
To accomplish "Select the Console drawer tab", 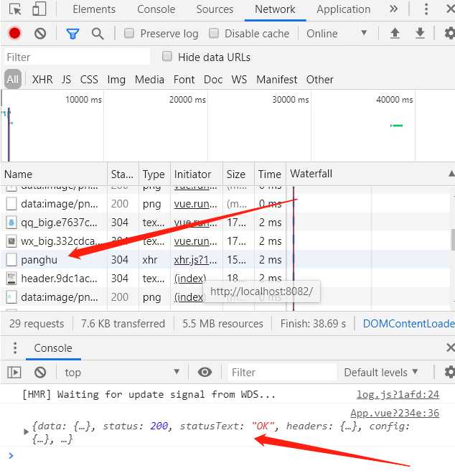I will [x=53, y=348].
